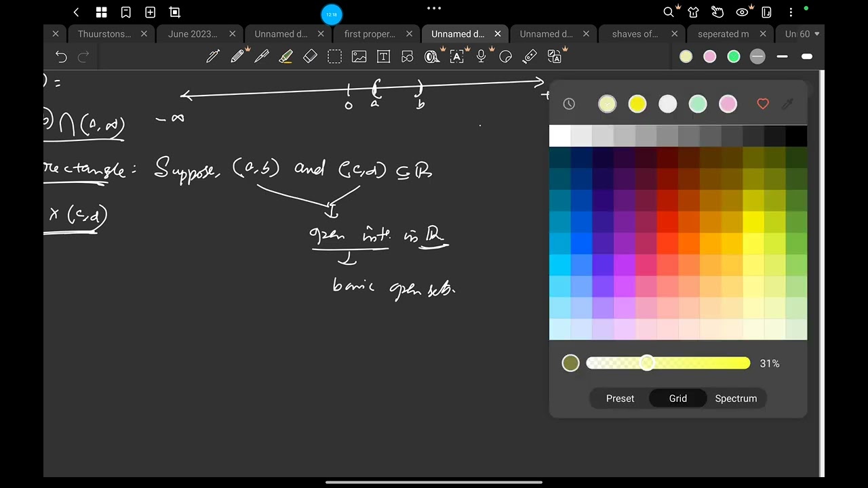Switch to June 2023 tab

click(193, 34)
